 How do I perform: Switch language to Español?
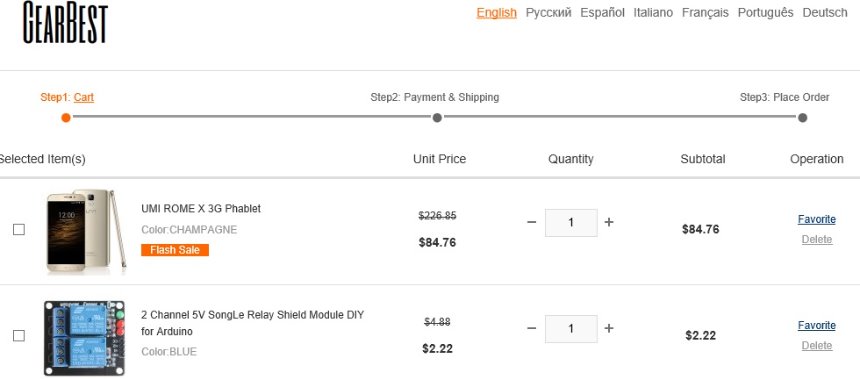[602, 13]
